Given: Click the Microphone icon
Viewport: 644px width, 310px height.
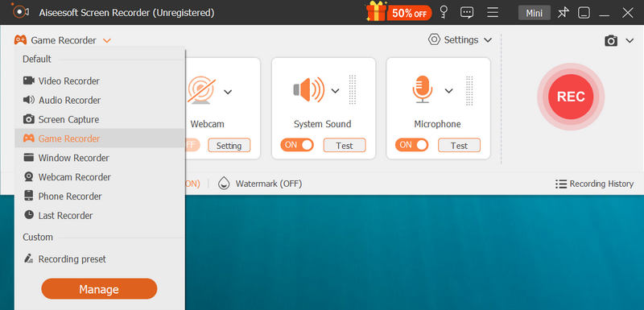Looking at the screenshot, I should click(x=422, y=89).
